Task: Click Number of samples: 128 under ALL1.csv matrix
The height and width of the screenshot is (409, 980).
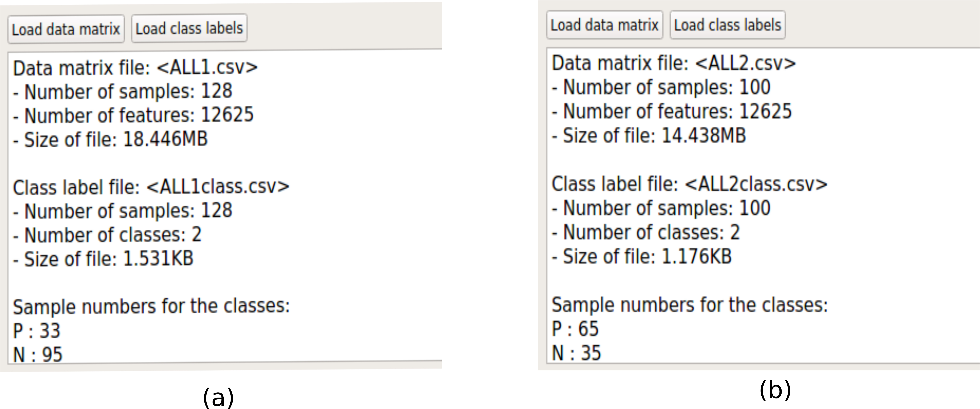Action: coord(122,92)
